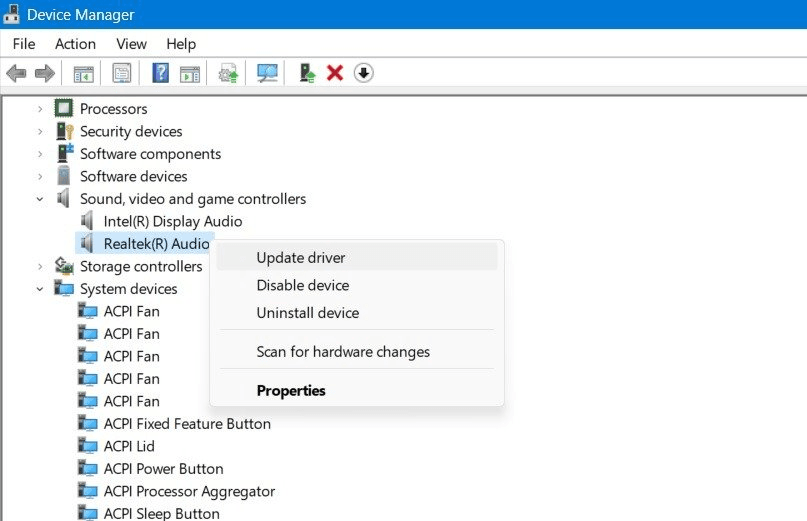The width and height of the screenshot is (807, 521).
Task: Click the System devices folder icon
Action: click(x=64, y=288)
